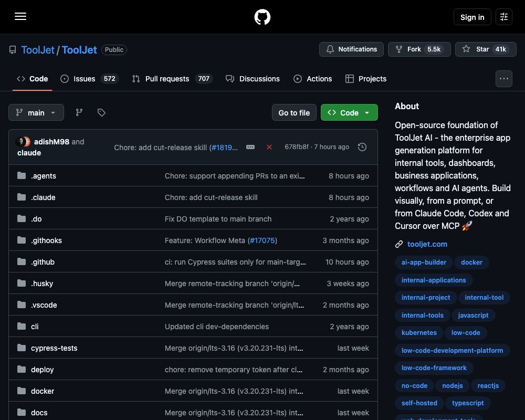This screenshot has width=525, height=420.
Task: Open the deploy folder name
Action: [42, 370]
